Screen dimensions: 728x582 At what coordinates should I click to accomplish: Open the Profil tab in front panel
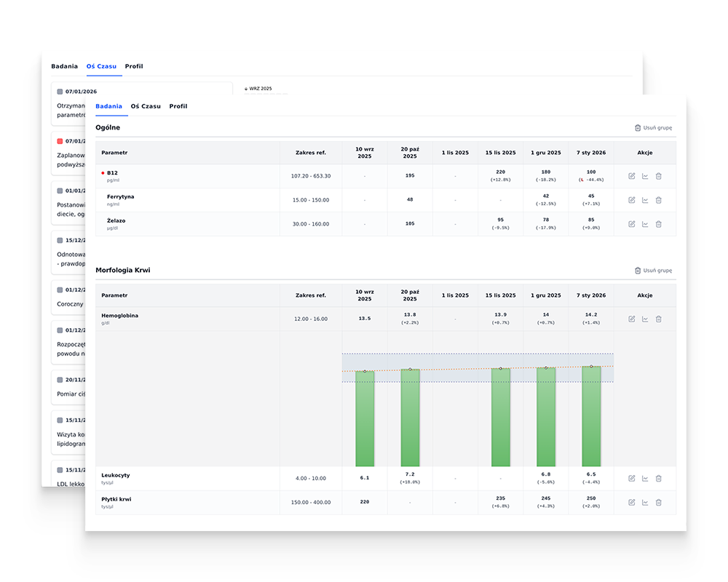click(x=178, y=106)
